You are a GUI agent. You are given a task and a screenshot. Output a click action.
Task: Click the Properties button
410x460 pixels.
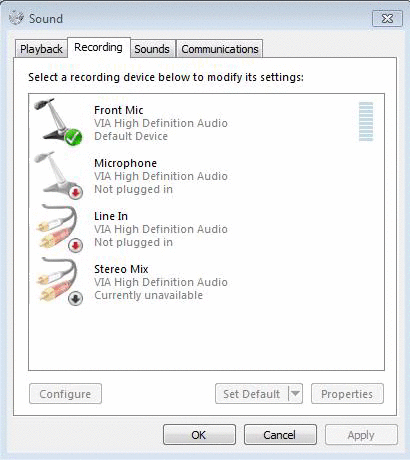click(x=347, y=394)
